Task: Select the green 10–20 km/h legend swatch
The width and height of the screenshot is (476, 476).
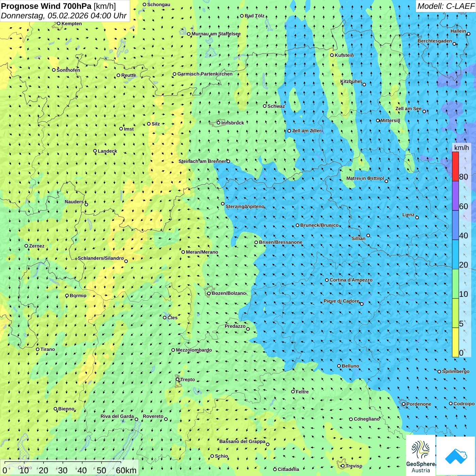Action: pyautogui.click(x=455, y=284)
